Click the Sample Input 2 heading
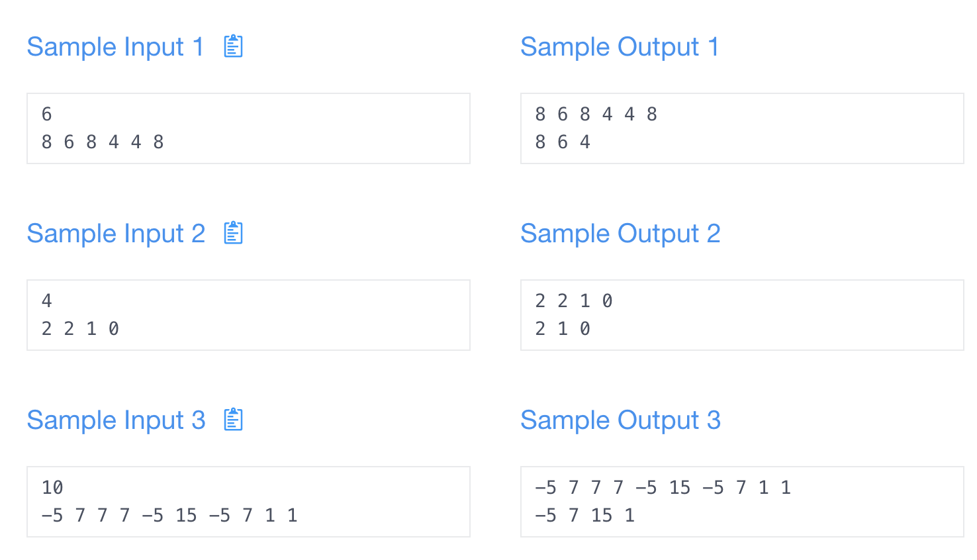The image size is (977, 560). tap(116, 233)
